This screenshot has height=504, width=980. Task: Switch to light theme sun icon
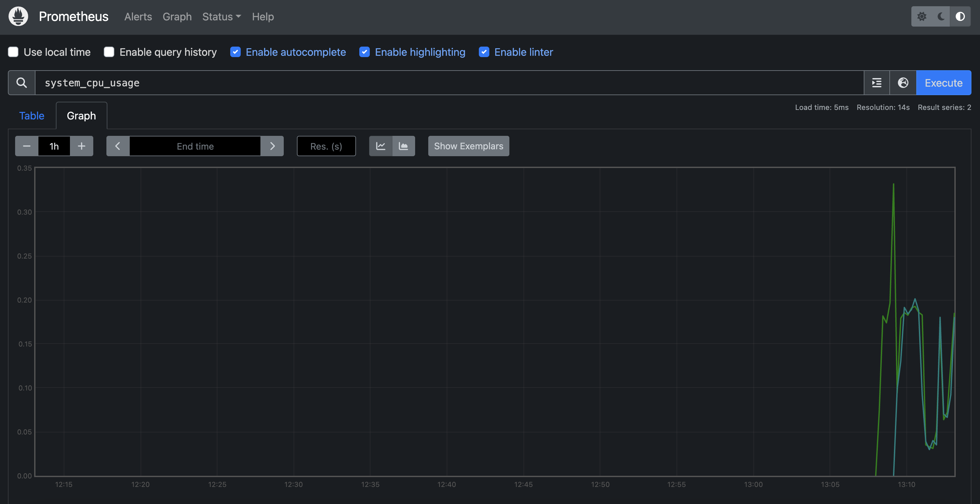point(922,16)
